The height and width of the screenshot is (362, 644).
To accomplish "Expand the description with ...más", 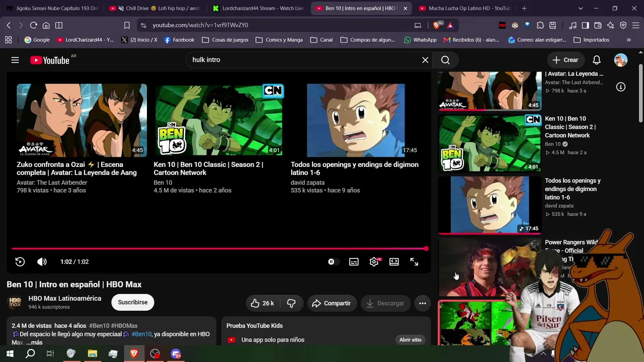I will pyautogui.click(x=34, y=342).
